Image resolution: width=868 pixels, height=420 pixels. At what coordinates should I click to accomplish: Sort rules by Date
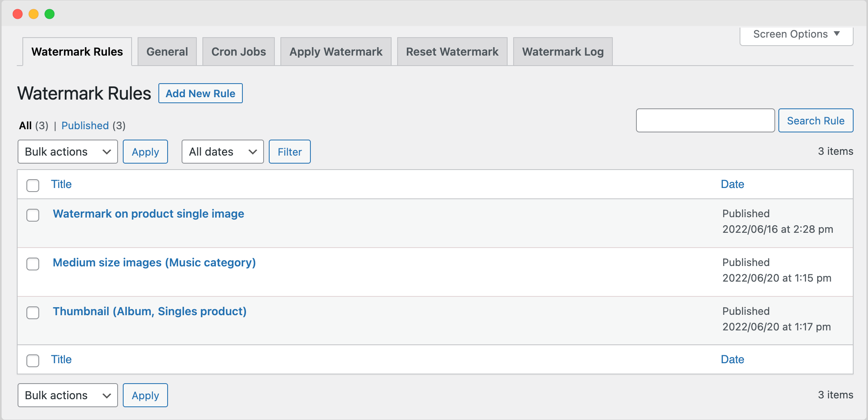pyautogui.click(x=732, y=184)
